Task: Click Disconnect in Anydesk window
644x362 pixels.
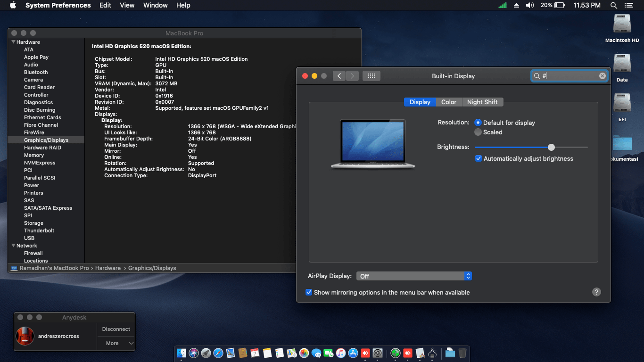Action: coord(116,329)
